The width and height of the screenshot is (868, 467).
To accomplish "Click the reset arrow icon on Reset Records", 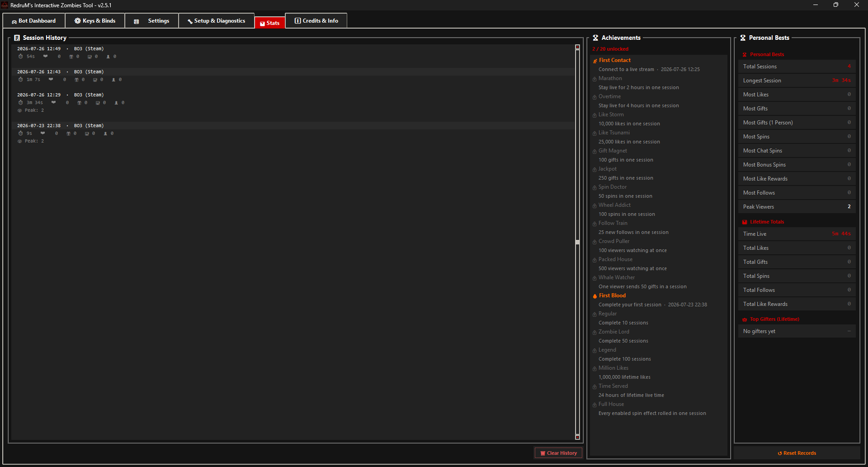I will pyautogui.click(x=779, y=453).
